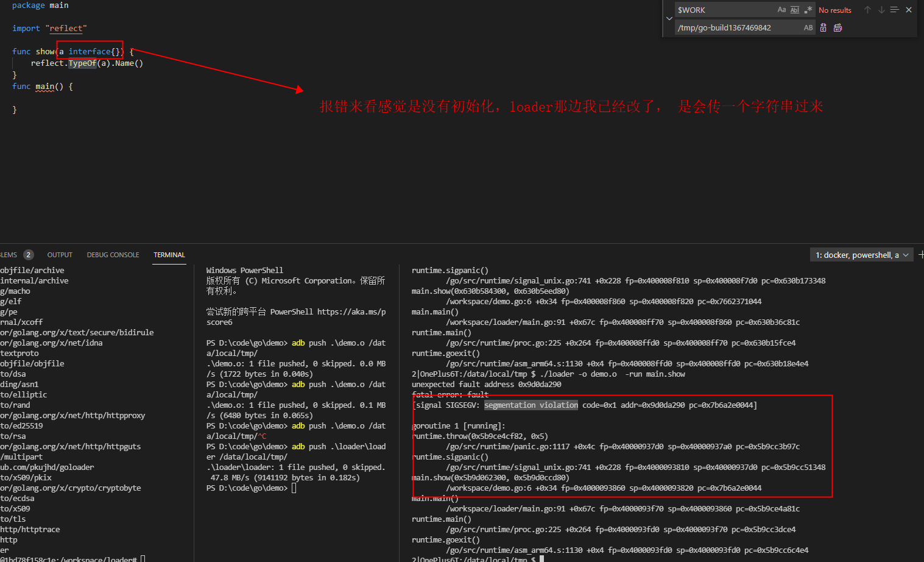Toggle Match Case in find widget

coord(781,10)
